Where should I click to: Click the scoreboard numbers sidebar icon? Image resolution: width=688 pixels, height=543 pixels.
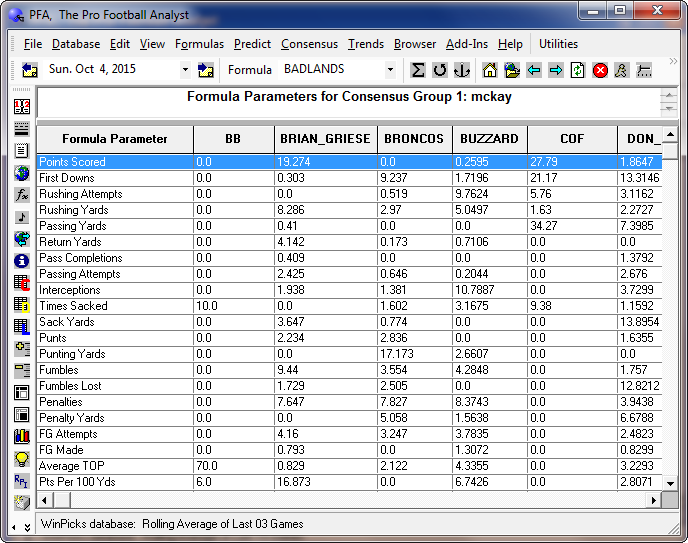(x=22, y=107)
